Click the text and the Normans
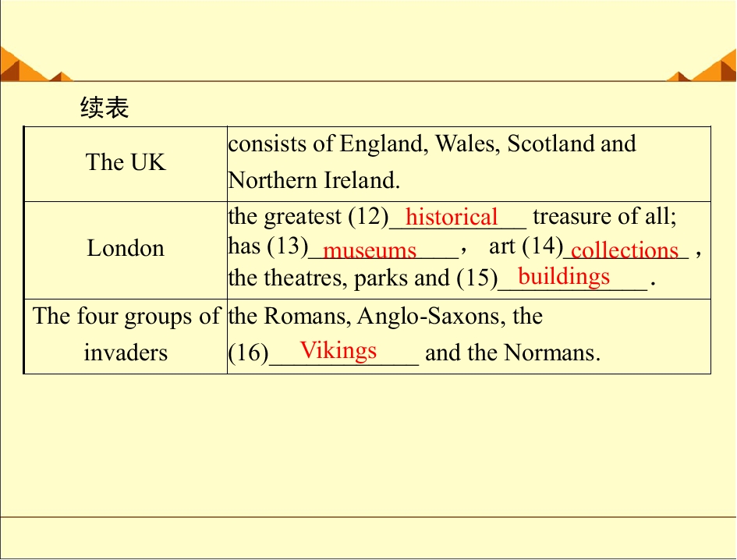The height and width of the screenshot is (560, 737). tap(512, 353)
